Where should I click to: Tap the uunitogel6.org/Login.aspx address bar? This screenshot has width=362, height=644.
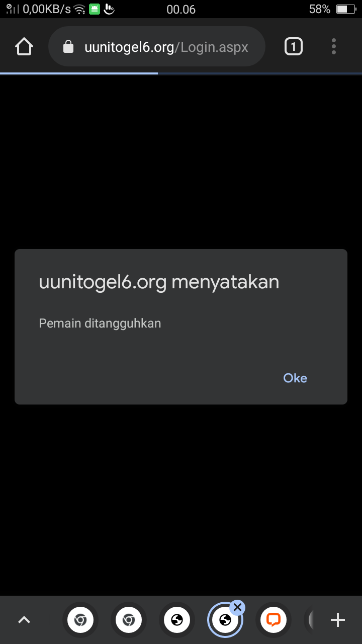(157, 47)
